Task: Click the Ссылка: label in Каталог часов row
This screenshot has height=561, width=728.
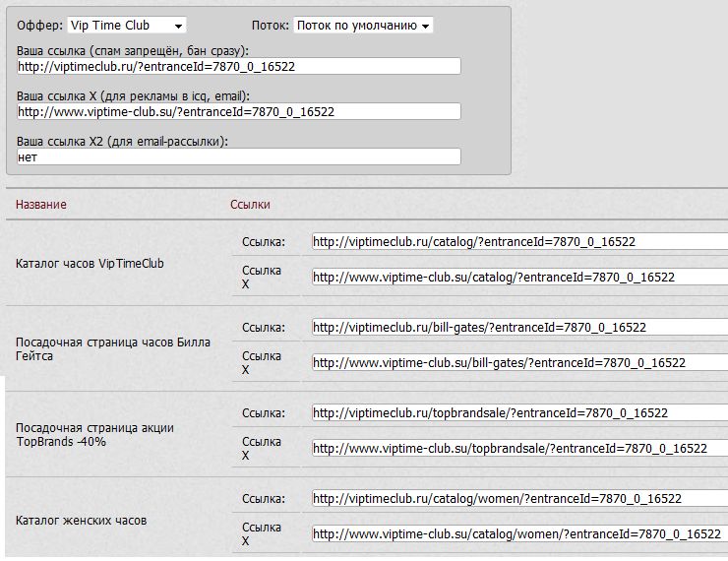Action: tap(264, 242)
